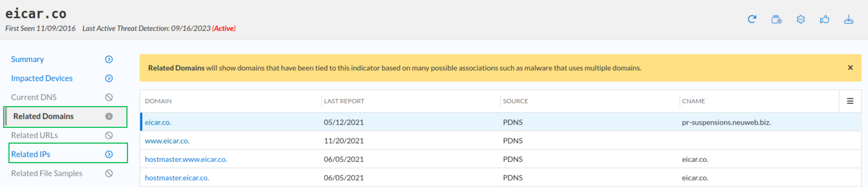Open the table column menu hamburger icon
Screen dimensions: 868x188
point(850,101)
